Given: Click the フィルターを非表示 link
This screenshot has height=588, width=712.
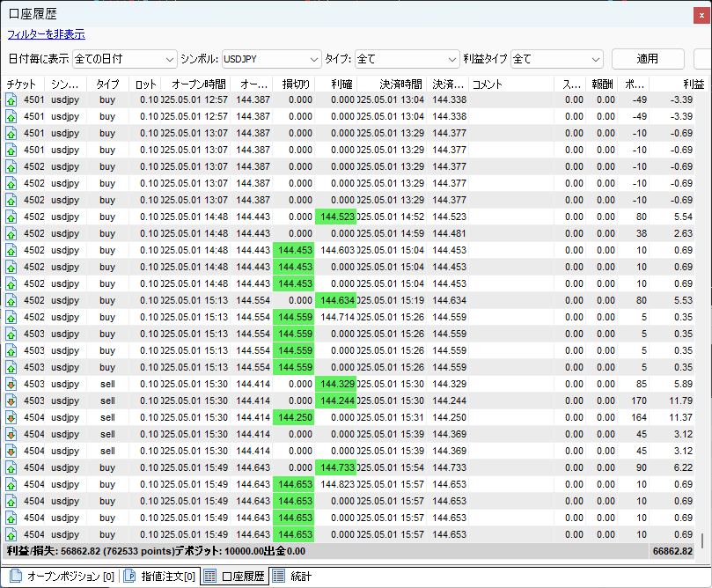Looking at the screenshot, I should (47, 34).
